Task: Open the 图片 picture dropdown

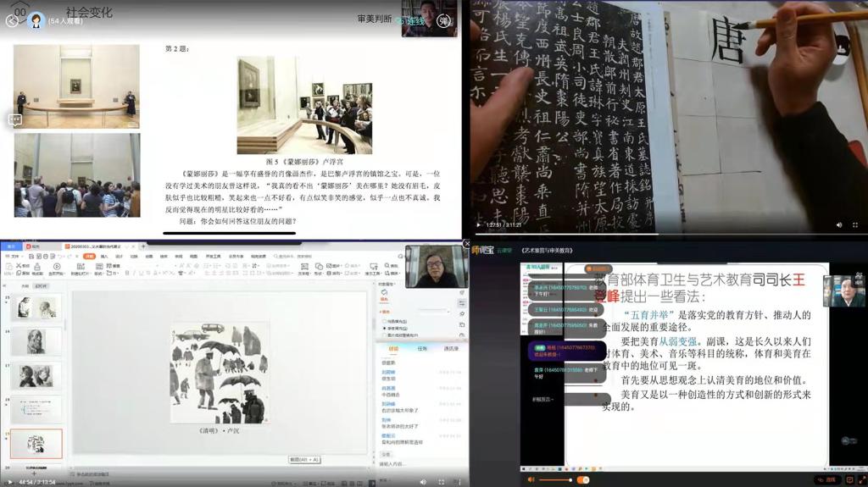Action: tap(334, 266)
